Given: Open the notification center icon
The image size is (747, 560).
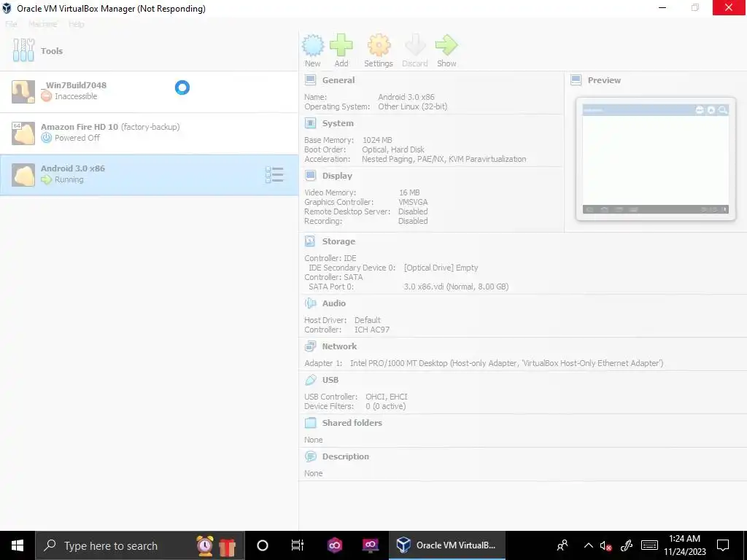Looking at the screenshot, I should (723, 545).
